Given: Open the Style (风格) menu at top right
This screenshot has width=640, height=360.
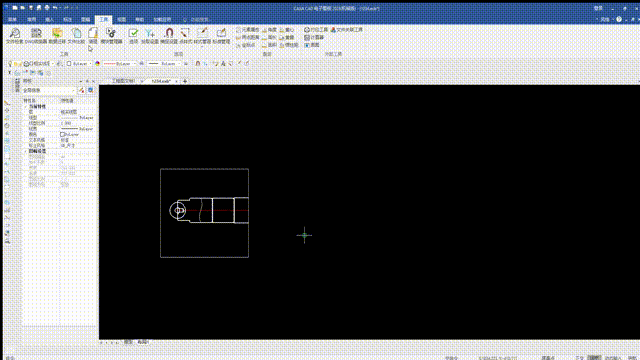Looking at the screenshot, I should (605, 20).
